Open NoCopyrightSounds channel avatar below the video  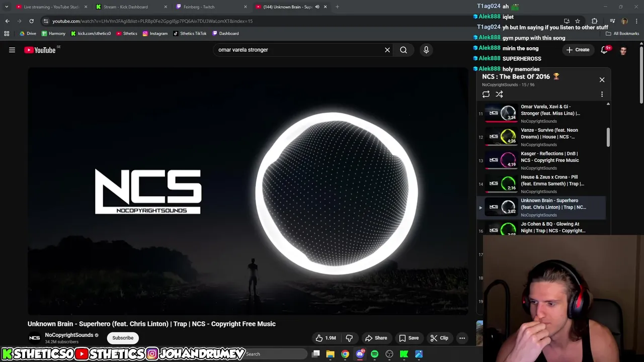(34, 338)
